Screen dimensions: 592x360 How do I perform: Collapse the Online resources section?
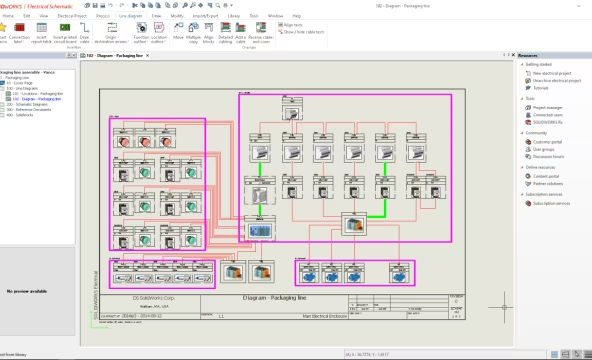522,167
